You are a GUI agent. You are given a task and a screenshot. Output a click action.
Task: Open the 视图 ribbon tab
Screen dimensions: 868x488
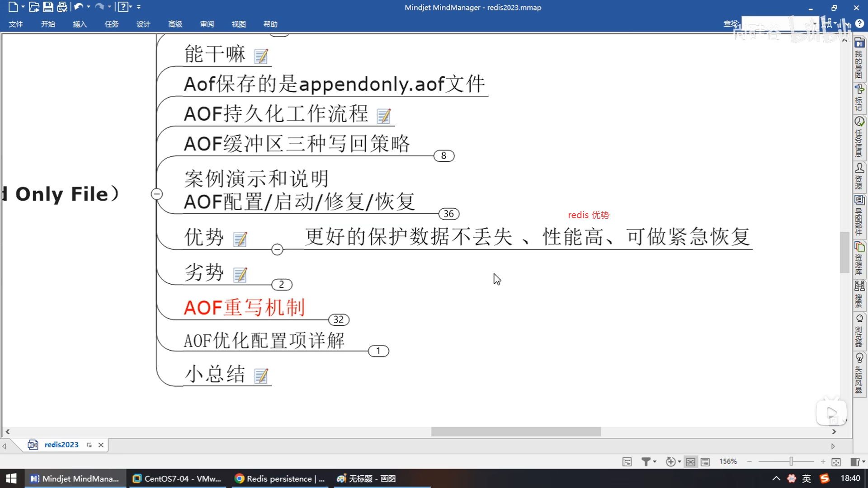coord(238,24)
